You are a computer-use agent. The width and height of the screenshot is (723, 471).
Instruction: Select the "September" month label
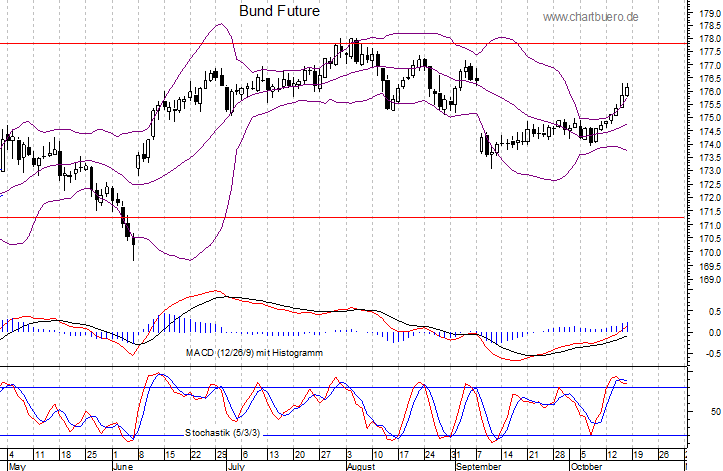pyautogui.click(x=478, y=466)
